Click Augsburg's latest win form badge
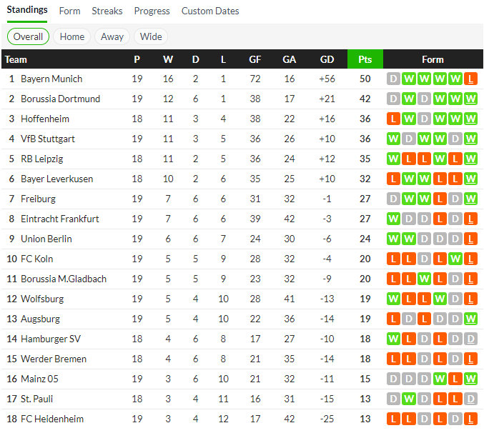This screenshot has width=484, height=448. (x=470, y=319)
